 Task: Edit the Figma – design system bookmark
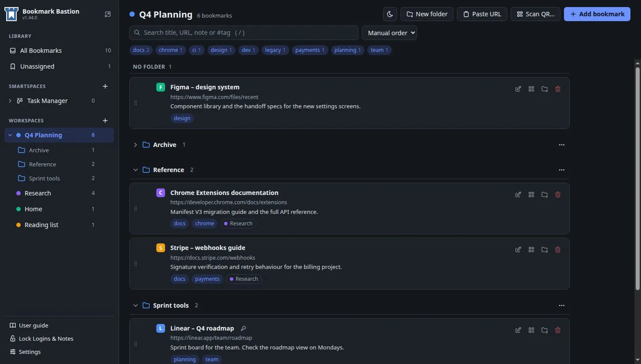(518, 89)
